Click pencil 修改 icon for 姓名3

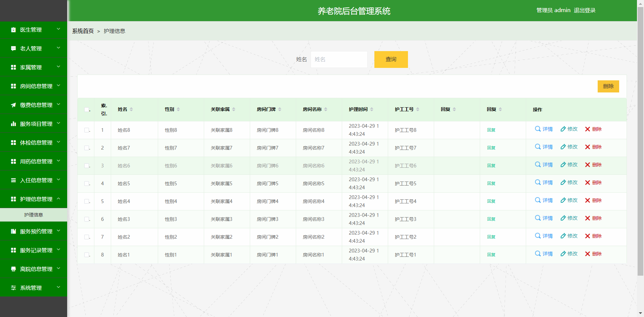pos(563,218)
